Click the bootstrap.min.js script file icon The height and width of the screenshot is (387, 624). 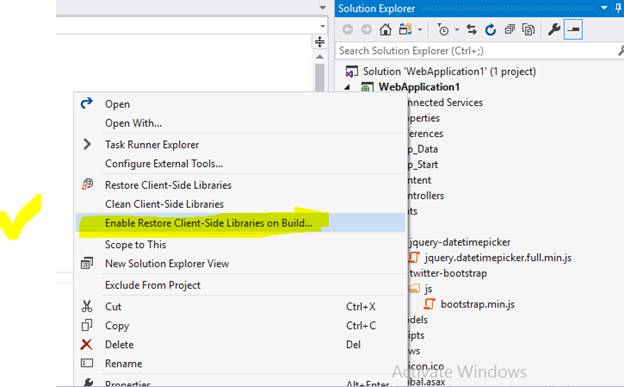(429, 304)
